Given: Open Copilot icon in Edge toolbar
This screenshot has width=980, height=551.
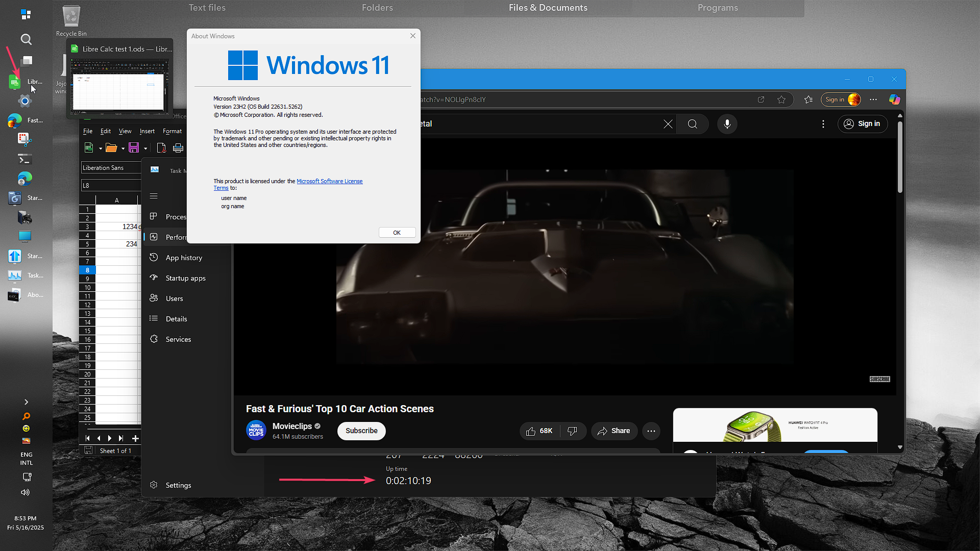Looking at the screenshot, I should click(x=895, y=99).
